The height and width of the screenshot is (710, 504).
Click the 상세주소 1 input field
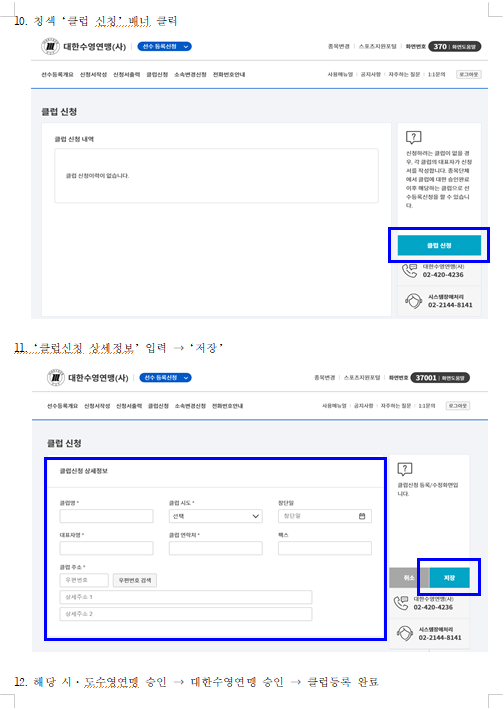(x=186, y=597)
